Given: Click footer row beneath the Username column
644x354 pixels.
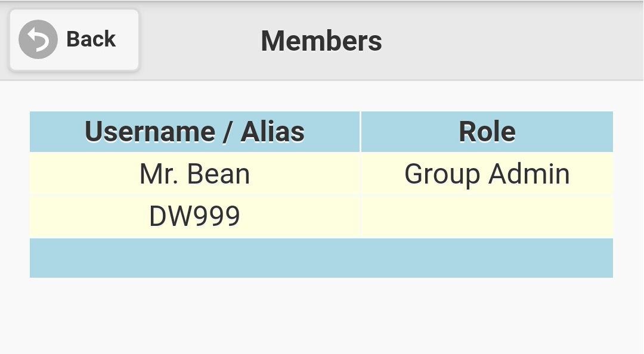Looking at the screenshot, I should pyautogui.click(x=194, y=258).
